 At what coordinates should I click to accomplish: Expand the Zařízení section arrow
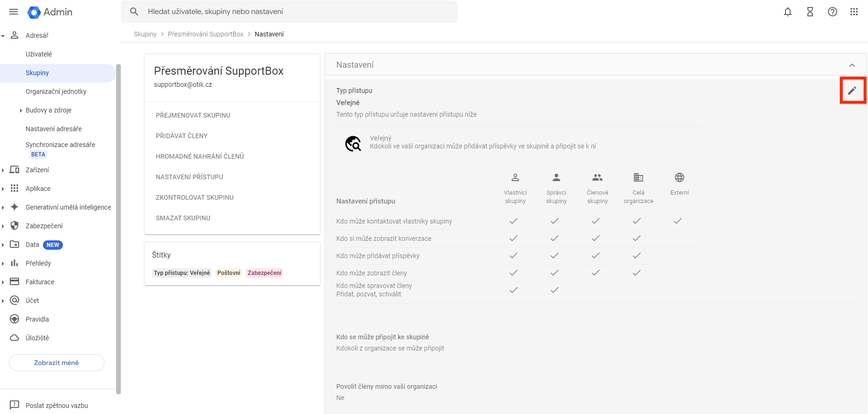coord(3,170)
